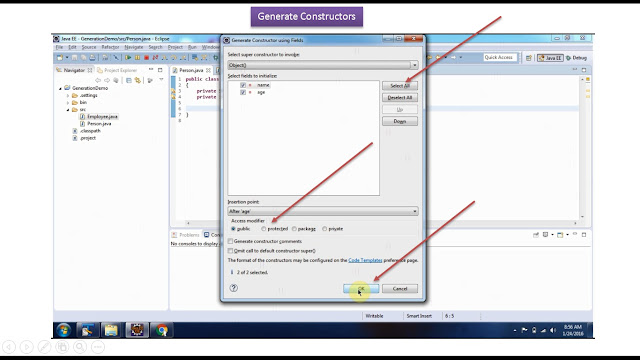Switch to the Problems tab

[186, 235]
